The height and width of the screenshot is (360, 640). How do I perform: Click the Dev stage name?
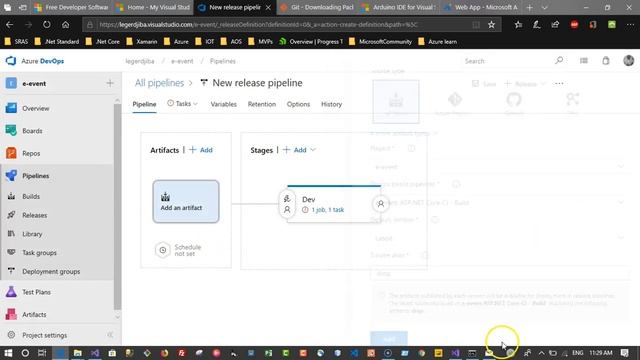(309, 199)
